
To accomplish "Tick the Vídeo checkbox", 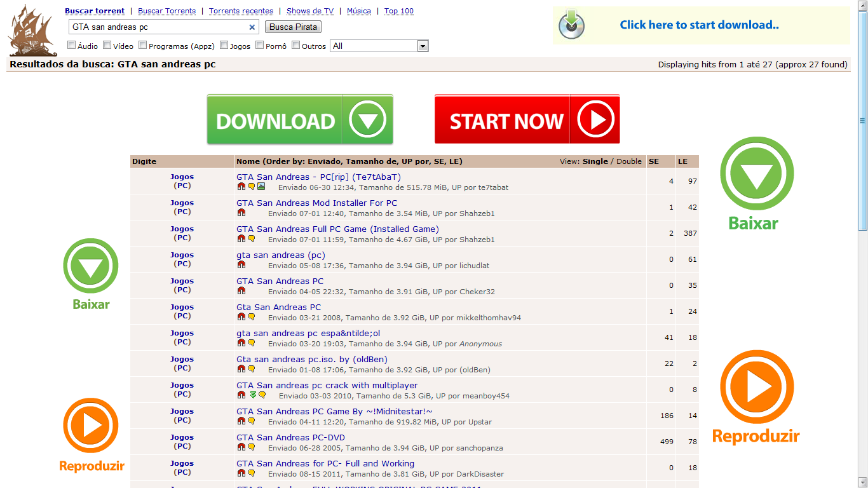I will coord(107,45).
